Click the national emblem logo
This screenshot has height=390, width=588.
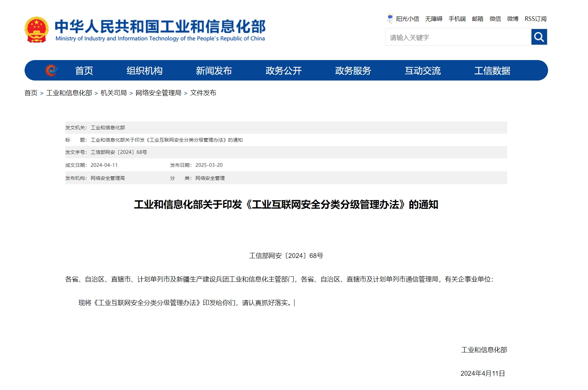(36, 30)
